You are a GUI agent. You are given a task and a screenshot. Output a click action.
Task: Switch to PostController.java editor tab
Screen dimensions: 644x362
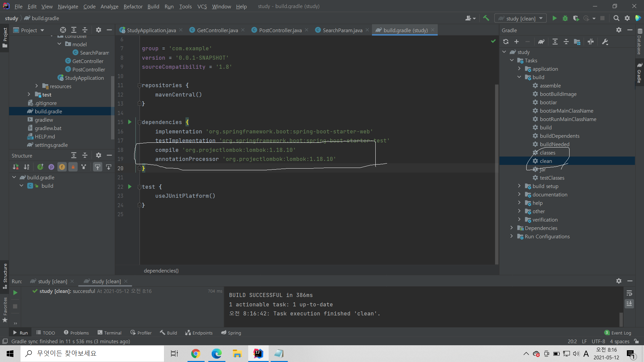click(280, 30)
